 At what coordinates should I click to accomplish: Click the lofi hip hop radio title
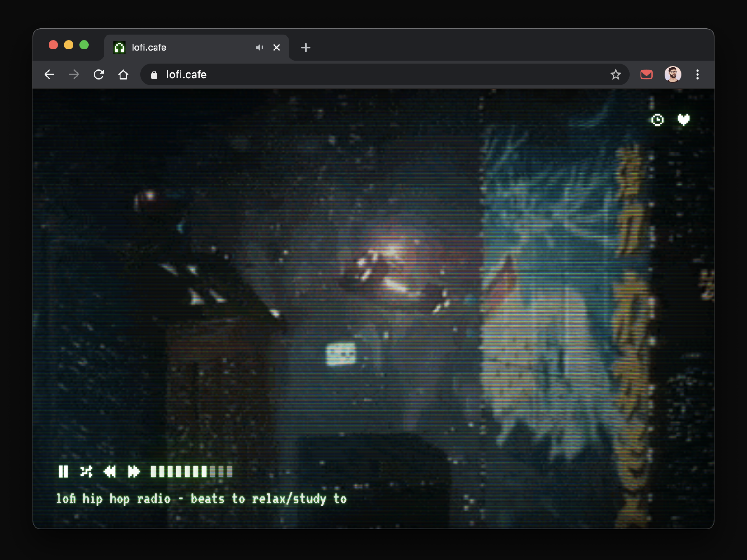coord(201,499)
